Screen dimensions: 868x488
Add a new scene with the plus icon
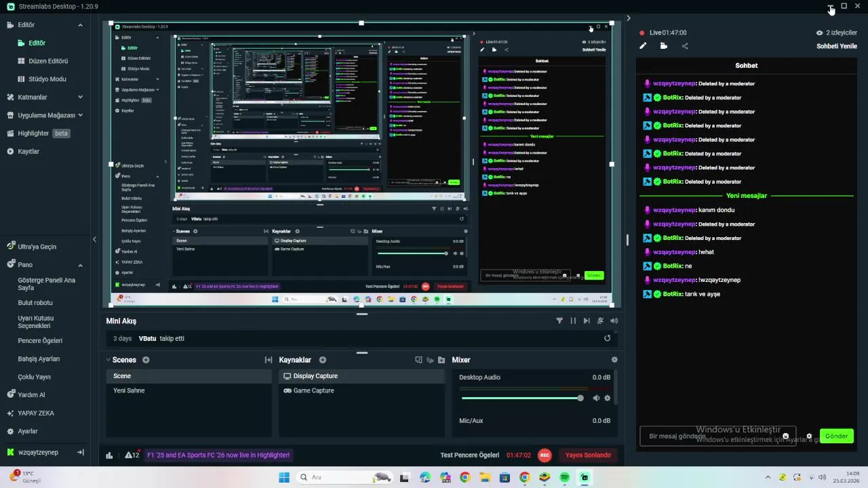coord(146,360)
